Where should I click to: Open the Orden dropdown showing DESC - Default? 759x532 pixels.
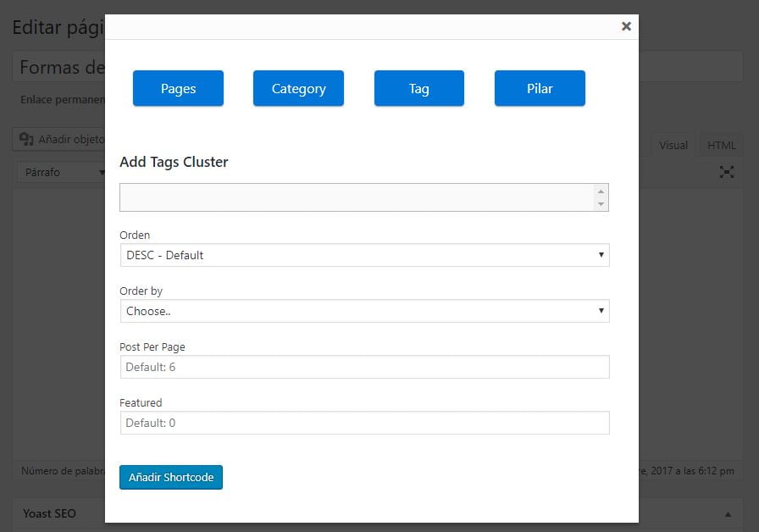364,255
